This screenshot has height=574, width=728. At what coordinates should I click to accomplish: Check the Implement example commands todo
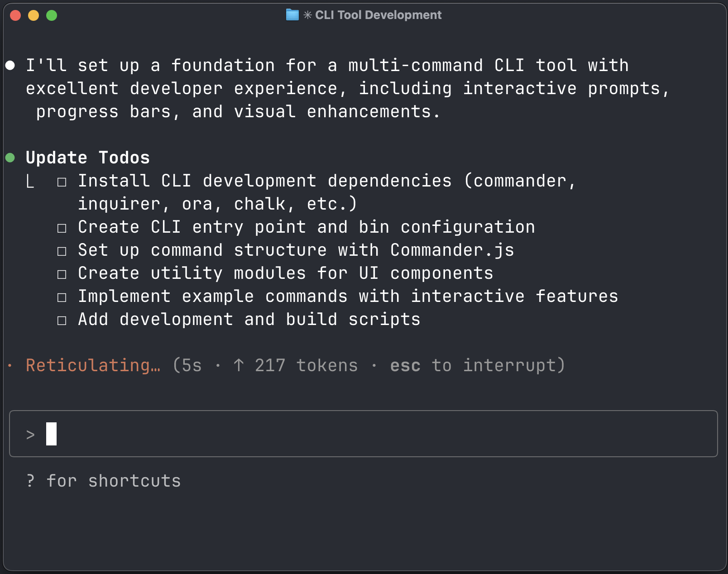click(62, 296)
